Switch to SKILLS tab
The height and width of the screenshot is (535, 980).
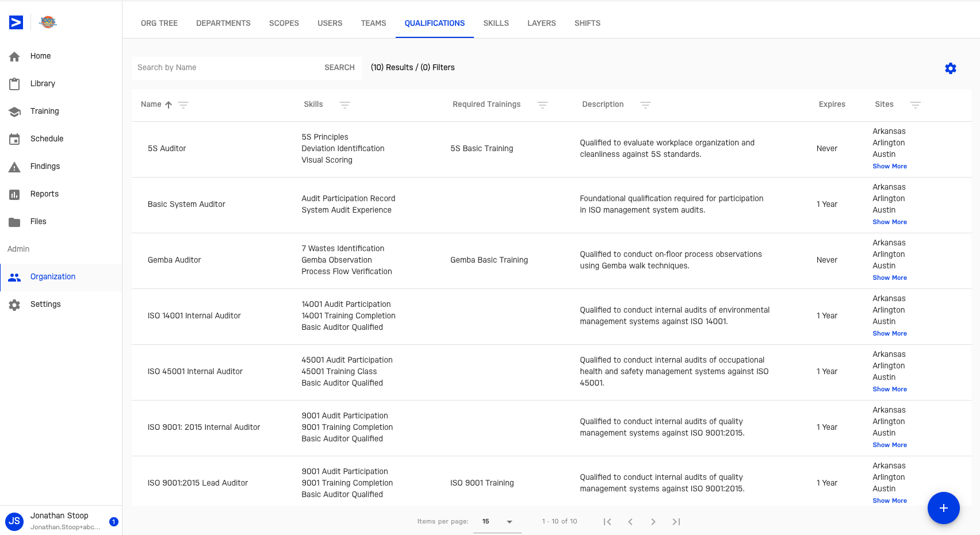pos(496,23)
